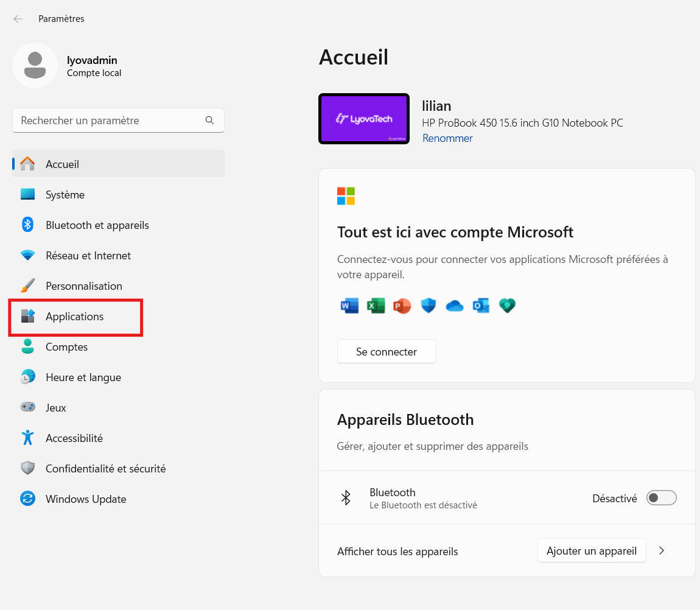Select Heure et langue in sidebar

[83, 377]
